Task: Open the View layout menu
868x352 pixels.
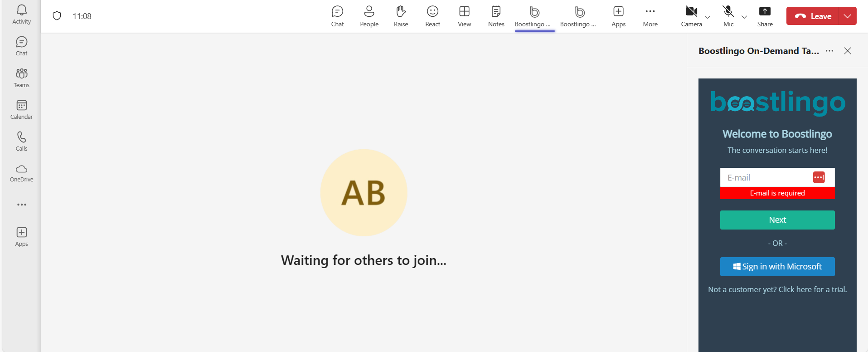Action: 464,16
